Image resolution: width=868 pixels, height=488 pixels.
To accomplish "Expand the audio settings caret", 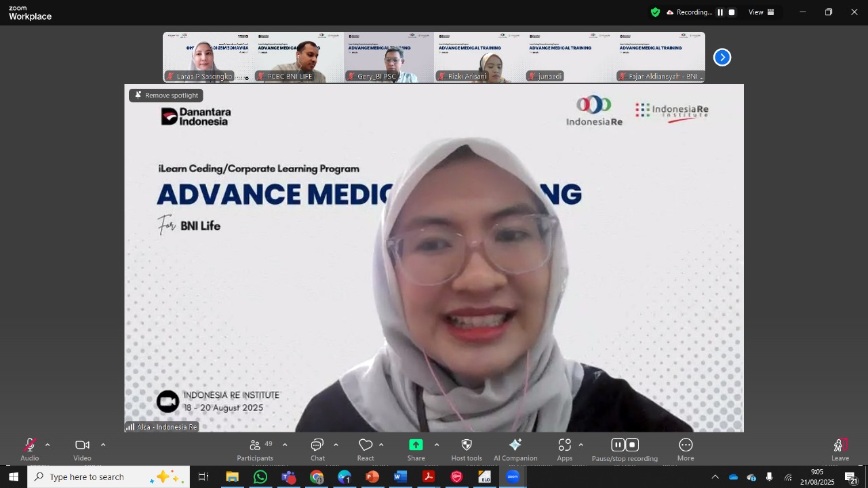I will point(47,445).
